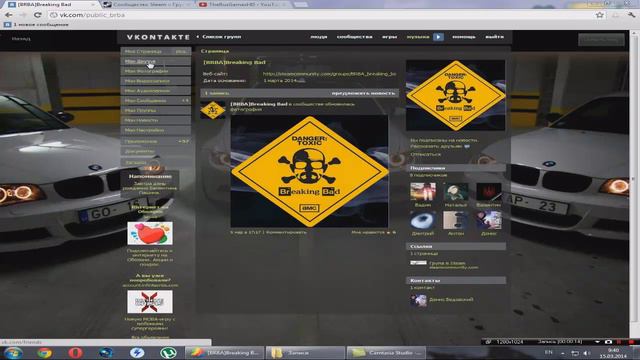The image size is (640, 360).
Task: Switch to the Сообщество Steam browser tab
Action: point(146,5)
